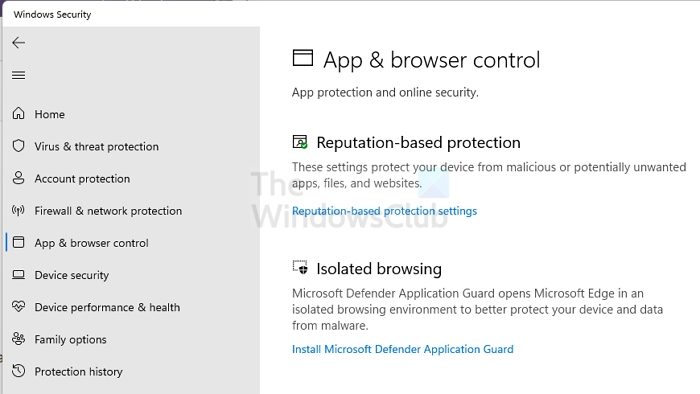The width and height of the screenshot is (700, 394).
Task: Click the Device performance & health heart icon
Action: (18, 307)
